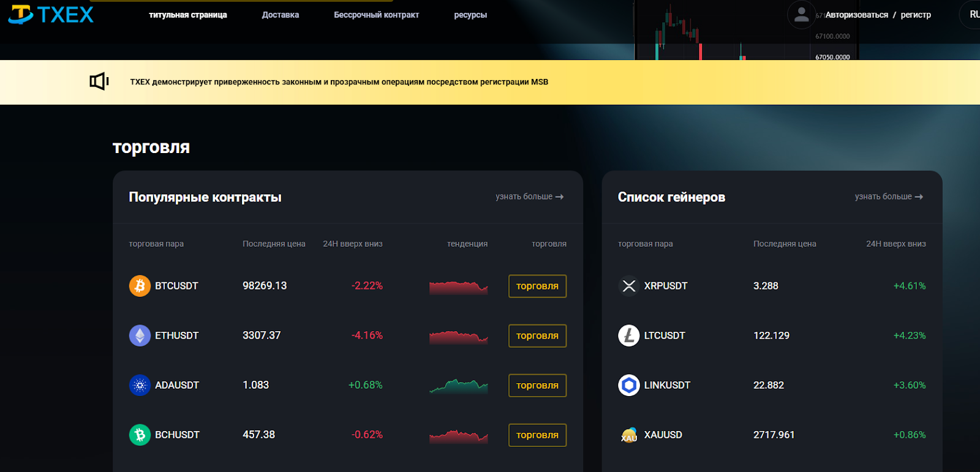The image size is (980, 472).
Task: Open the титульная страница menu item
Action: point(188,15)
